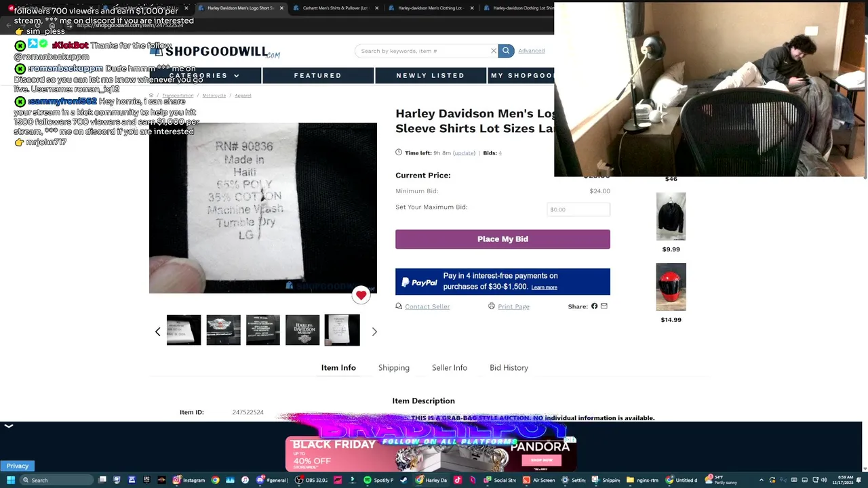Click into the maximum bid field
The height and width of the screenshot is (488, 868).
578,209
